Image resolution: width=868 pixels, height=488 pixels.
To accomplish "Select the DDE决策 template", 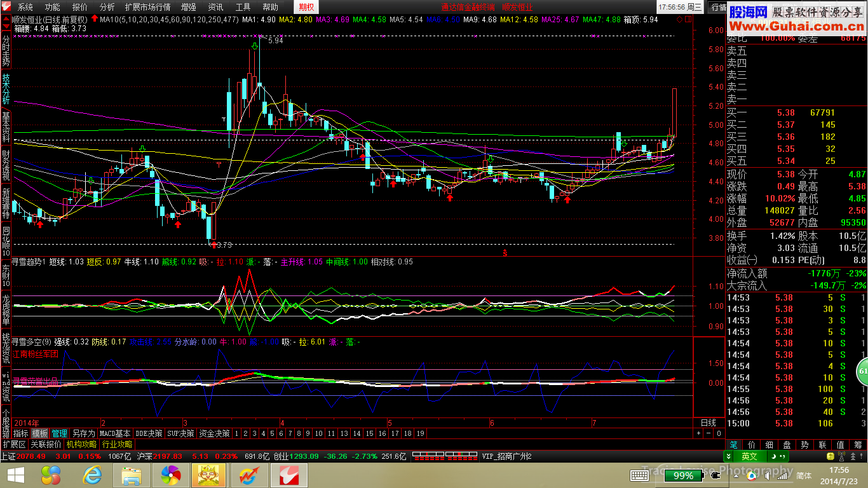I will 149,433.
